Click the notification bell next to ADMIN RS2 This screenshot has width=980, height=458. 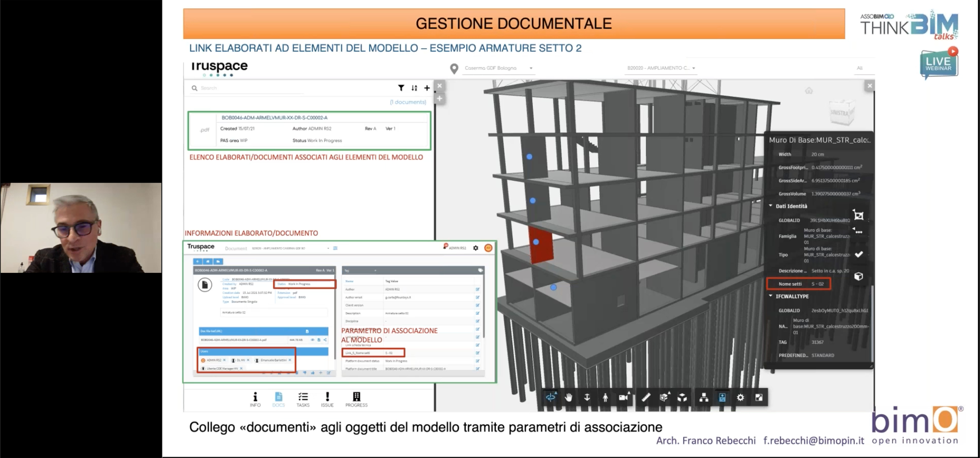tap(445, 246)
